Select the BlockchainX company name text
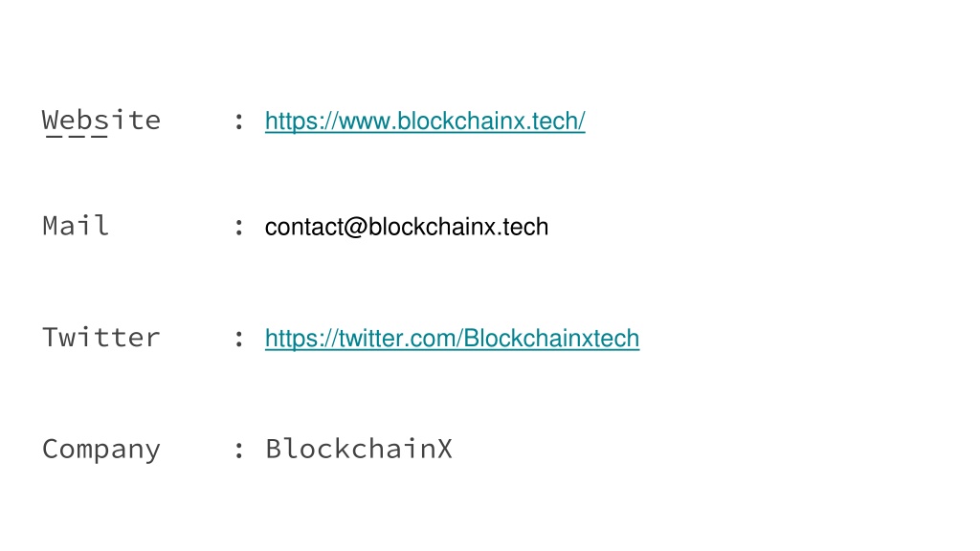Image resolution: width=980 pixels, height=551 pixels. (359, 449)
